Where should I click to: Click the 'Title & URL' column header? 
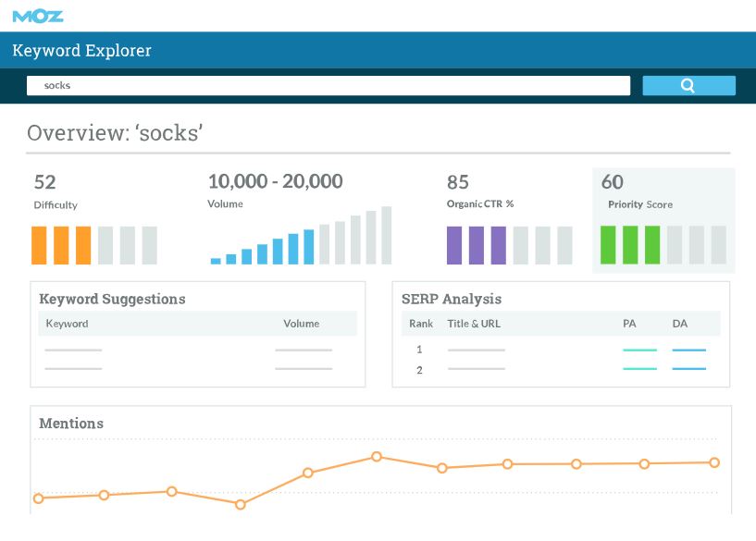[x=474, y=324]
